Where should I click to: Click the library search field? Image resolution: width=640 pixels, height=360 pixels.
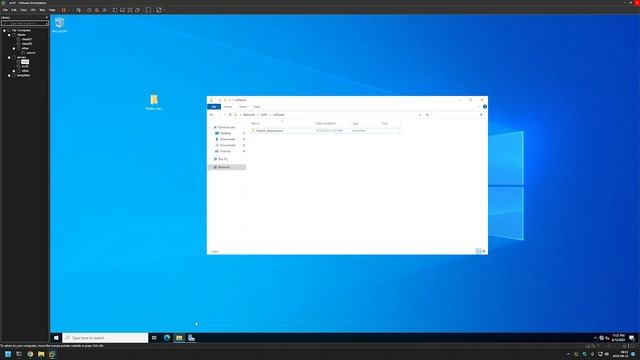(x=25, y=23)
